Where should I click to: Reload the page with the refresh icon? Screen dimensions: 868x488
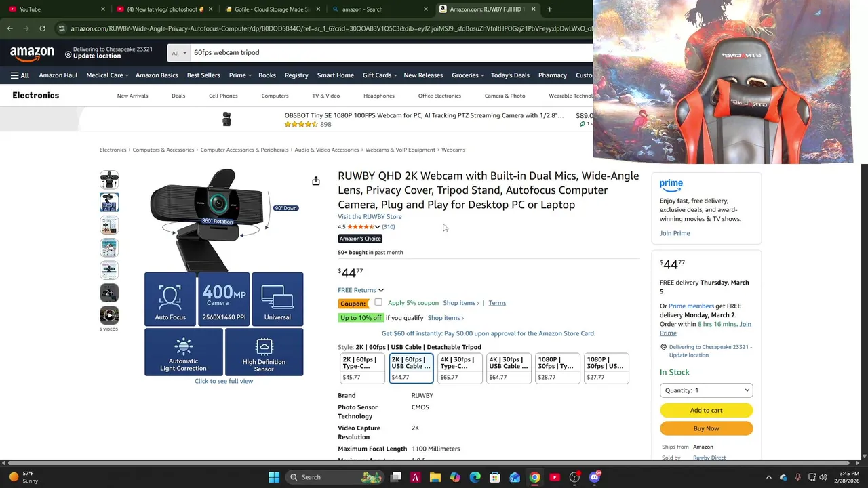pyautogui.click(x=42, y=28)
